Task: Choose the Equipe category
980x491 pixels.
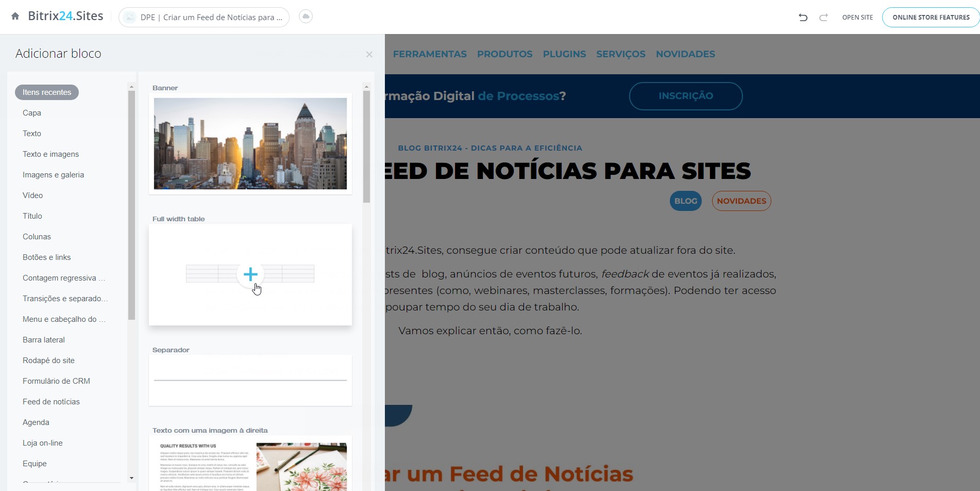Action: 35,464
